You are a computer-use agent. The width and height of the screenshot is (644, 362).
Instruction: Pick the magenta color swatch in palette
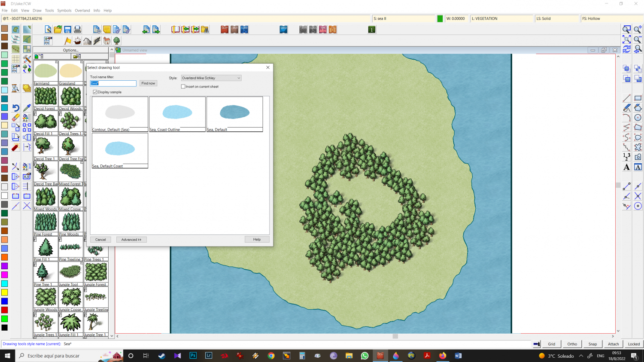(x=4, y=275)
